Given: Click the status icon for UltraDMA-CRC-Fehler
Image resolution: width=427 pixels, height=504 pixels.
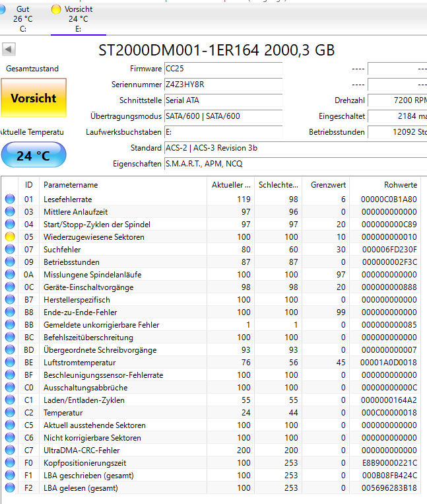Looking at the screenshot, I should coord(10,450).
